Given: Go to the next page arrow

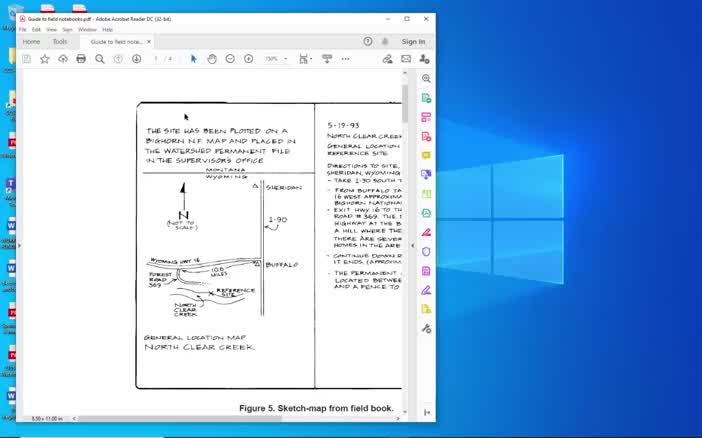Looking at the screenshot, I should (x=136, y=59).
